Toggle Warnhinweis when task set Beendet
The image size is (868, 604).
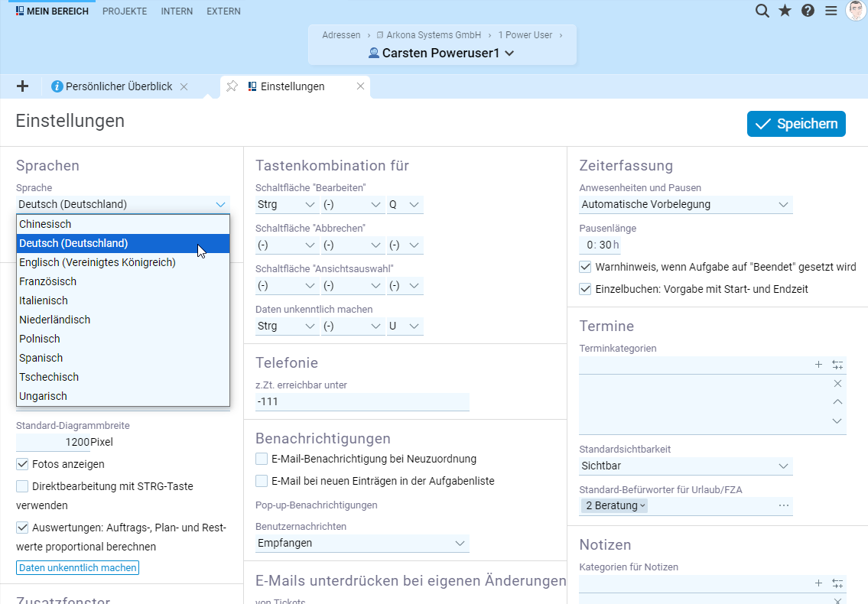(x=585, y=267)
